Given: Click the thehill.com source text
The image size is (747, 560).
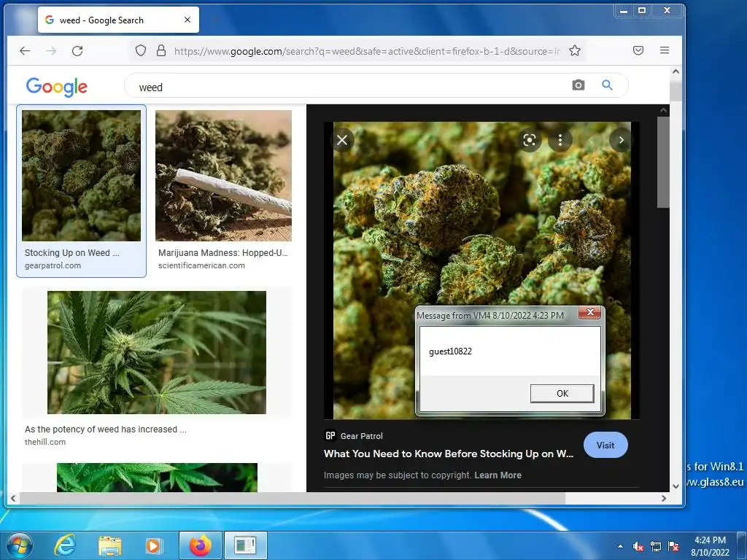Looking at the screenshot, I should click(45, 442).
